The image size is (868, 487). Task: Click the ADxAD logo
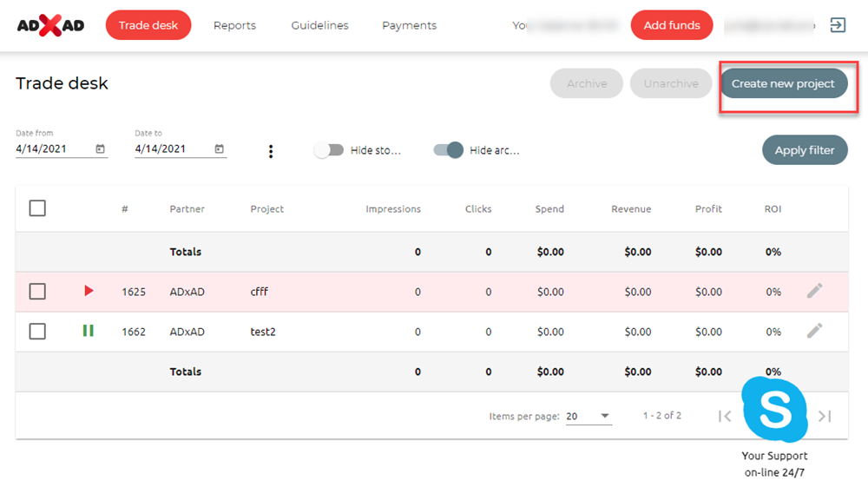(50, 25)
